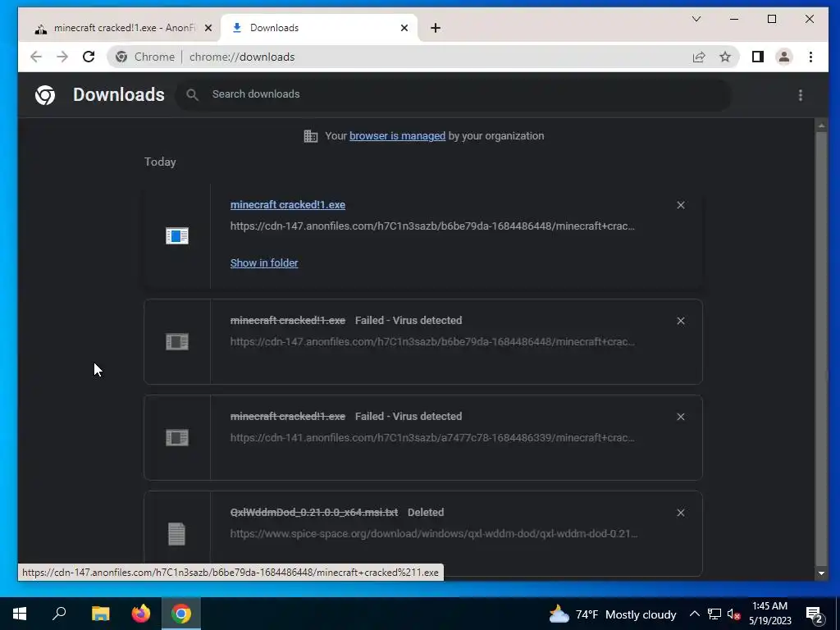Click the spice-space.org download URL text
Image resolution: width=840 pixels, height=630 pixels.
click(x=434, y=533)
